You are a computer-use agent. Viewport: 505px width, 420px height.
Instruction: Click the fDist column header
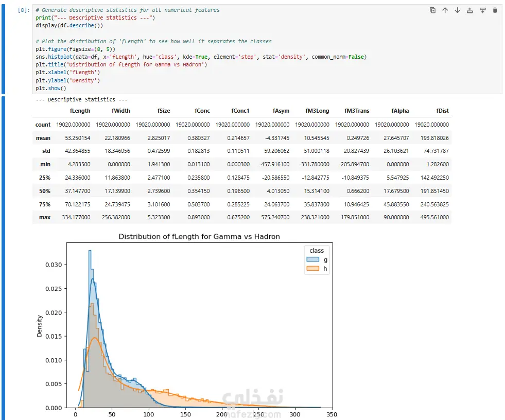tap(443, 111)
